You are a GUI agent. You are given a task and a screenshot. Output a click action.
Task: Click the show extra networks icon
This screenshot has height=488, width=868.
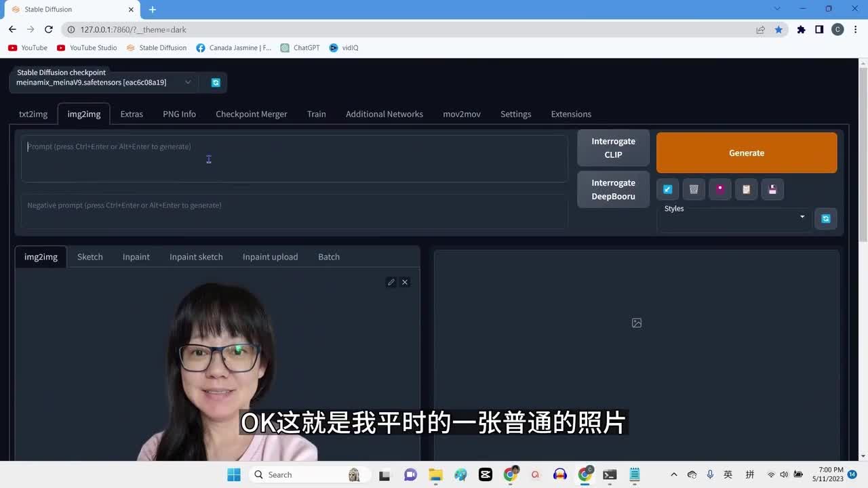720,190
